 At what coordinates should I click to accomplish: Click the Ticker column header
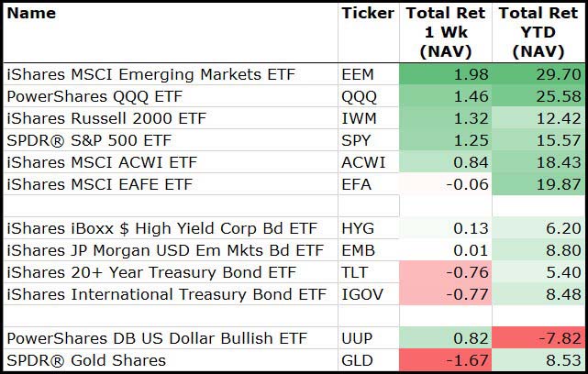coord(367,14)
